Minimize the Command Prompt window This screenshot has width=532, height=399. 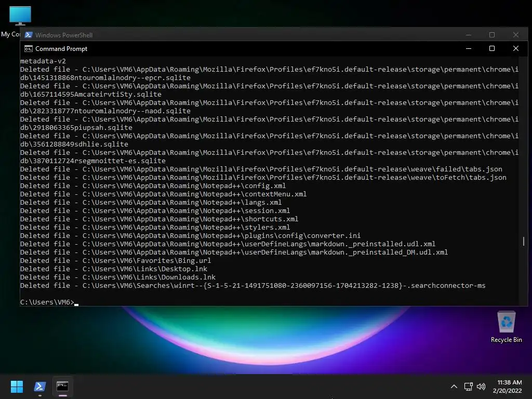click(x=469, y=48)
